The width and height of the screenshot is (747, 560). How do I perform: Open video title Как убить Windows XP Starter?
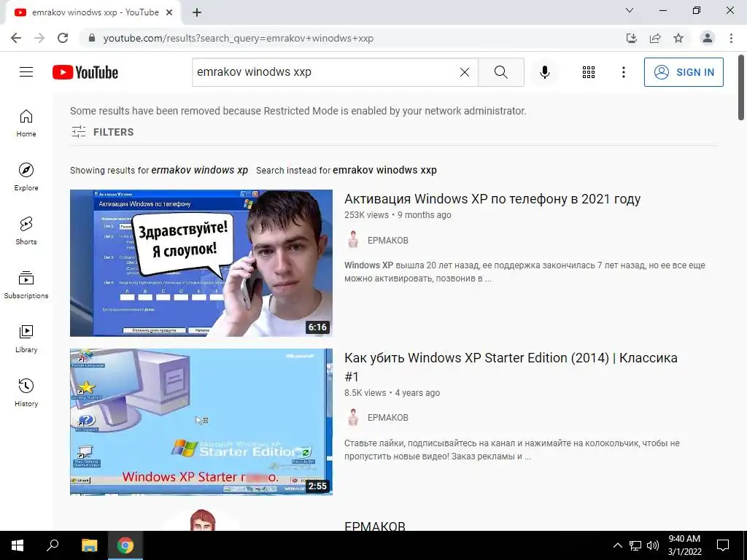pyautogui.click(x=511, y=367)
